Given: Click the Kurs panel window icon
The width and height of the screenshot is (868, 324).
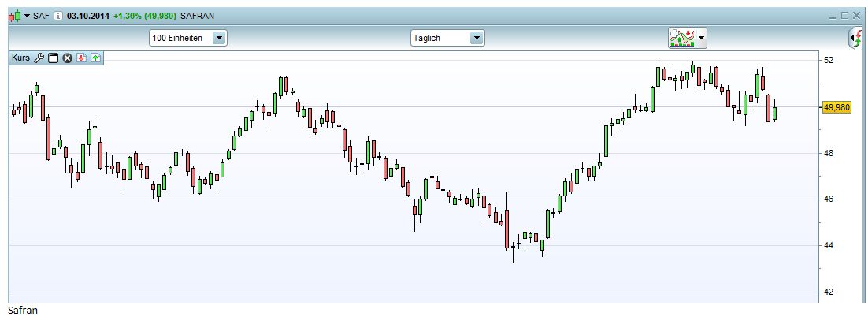Looking at the screenshot, I should [54, 58].
